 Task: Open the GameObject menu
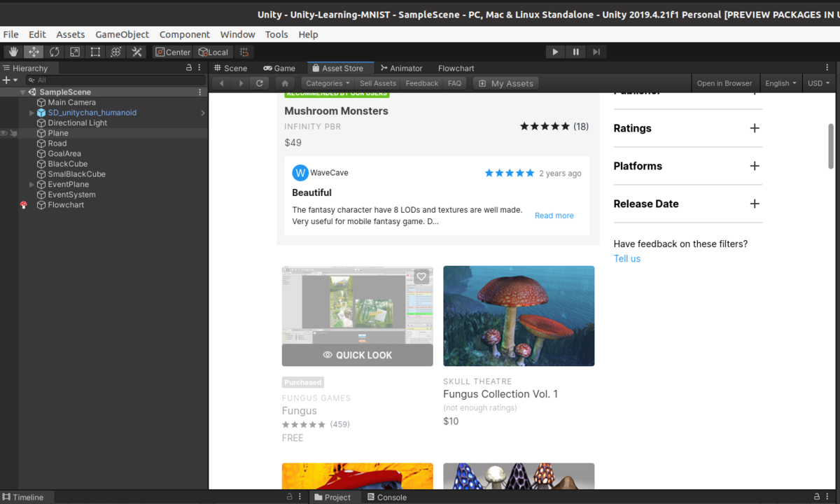pyautogui.click(x=122, y=34)
